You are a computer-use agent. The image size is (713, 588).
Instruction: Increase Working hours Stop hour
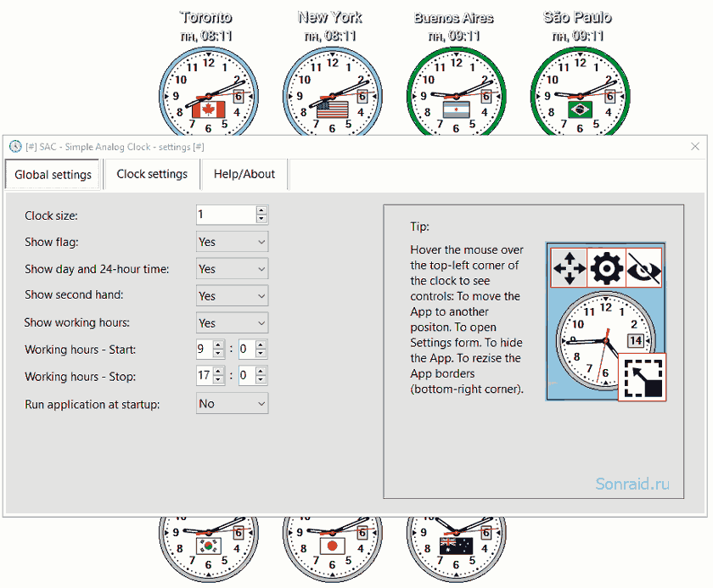point(219,372)
